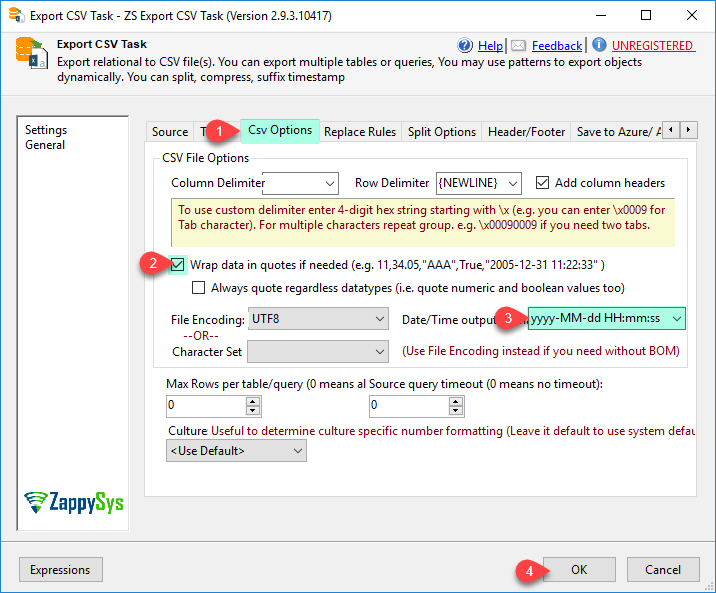The height and width of the screenshot is (593, 716).
Task: Open the Help link
Action: pyautogui.click(x=490, y=46)
